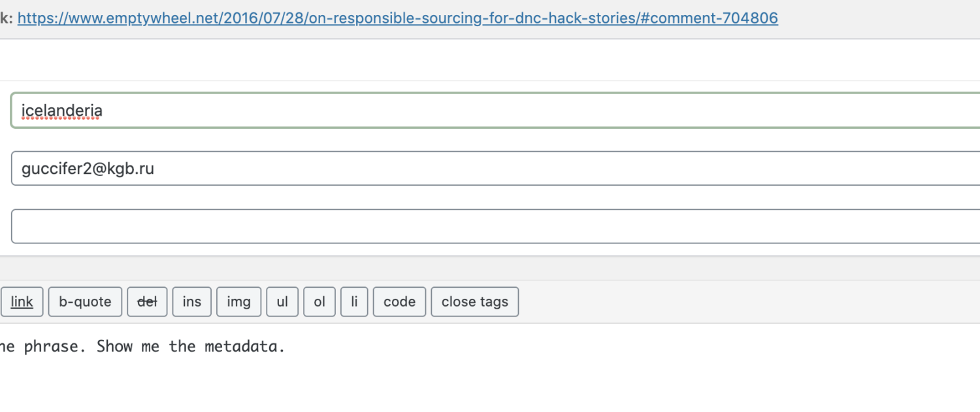This screenshot has height=412, width=980.
Task: Click the close tags button
Action: tap(475, 301)
